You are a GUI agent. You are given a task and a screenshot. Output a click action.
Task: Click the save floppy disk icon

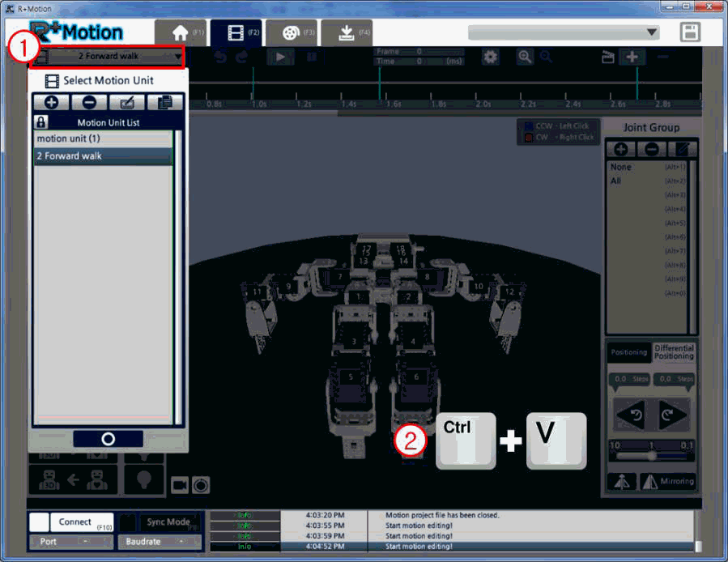click(x=690, y=32)
